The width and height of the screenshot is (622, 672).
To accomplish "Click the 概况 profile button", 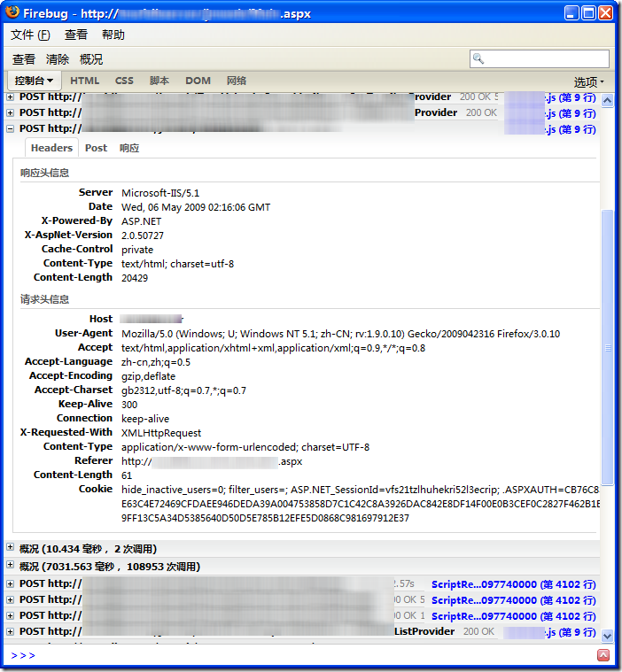I will point(91,59).
